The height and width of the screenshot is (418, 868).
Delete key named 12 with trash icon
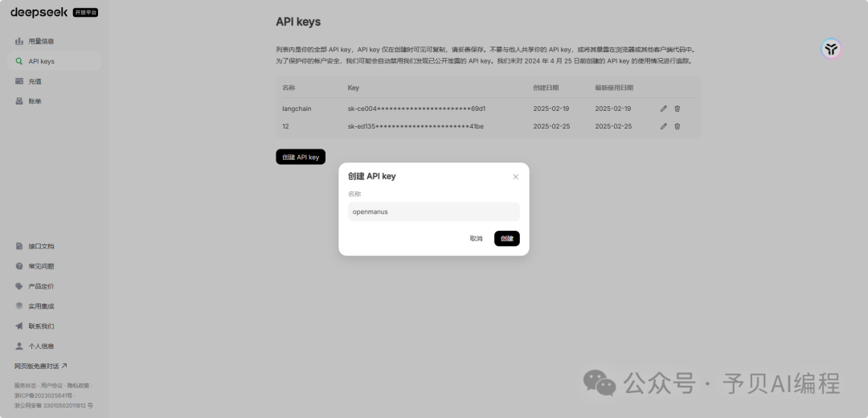click(x=677, y=126)
